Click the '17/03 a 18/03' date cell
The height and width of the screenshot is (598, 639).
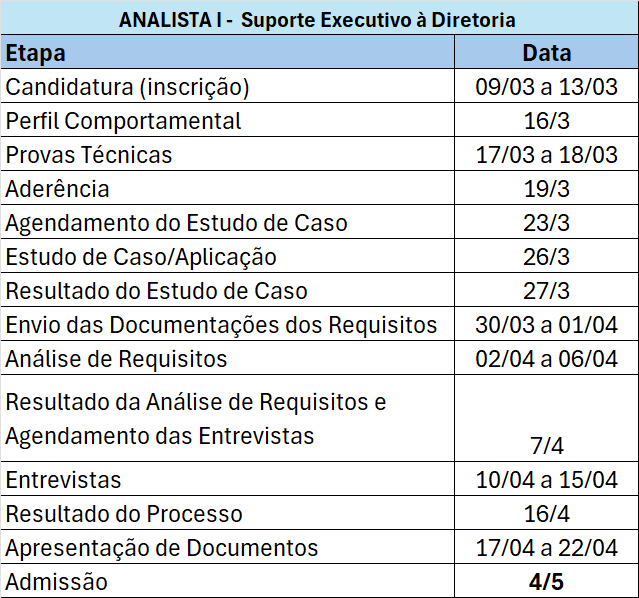pyautogui.click(x=547, y=155)
